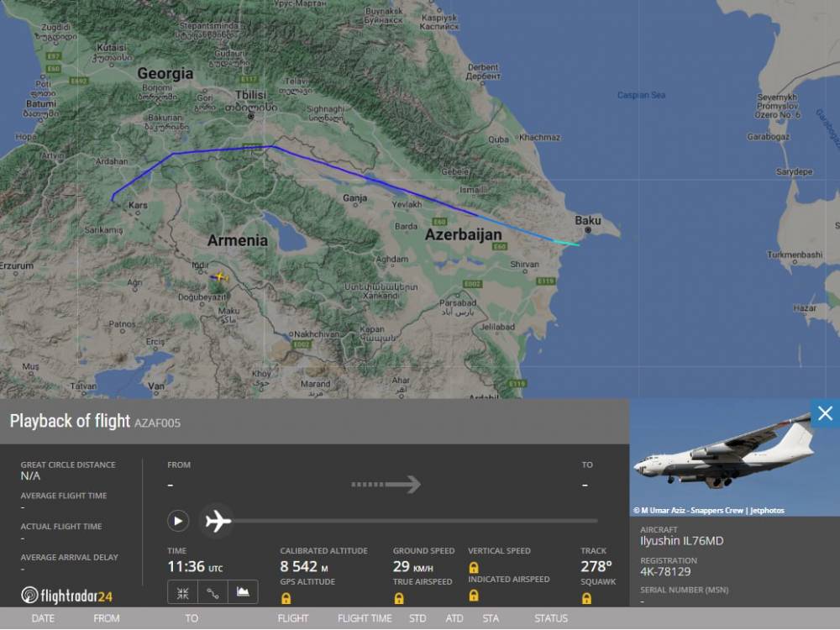Screen dimensions: 840x630
Task: Click the Ganja label on map
Action: (354, 198)
